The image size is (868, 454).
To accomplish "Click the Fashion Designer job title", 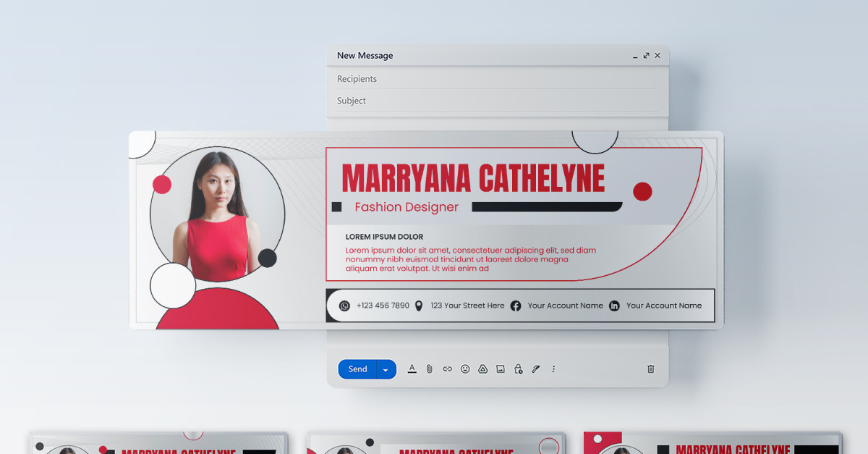I will tap(407, 207).
